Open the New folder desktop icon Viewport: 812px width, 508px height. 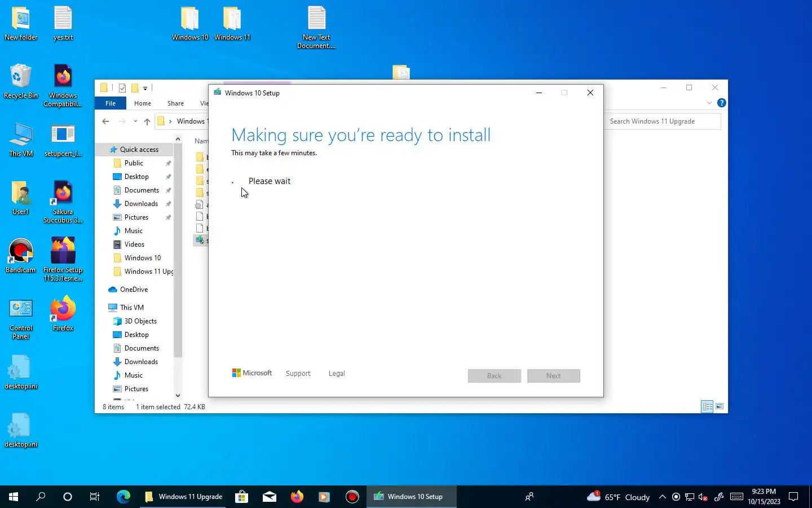(x=21, y=24)
